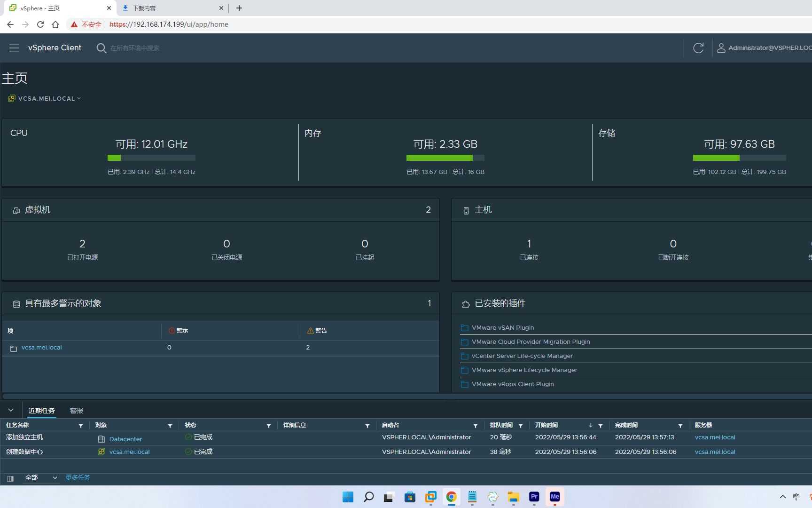The width and height of the screenshot is (812, 508).
Task: Open Media Encoder from taskbar
Action: pyautogui.click(x=555, y=497)
